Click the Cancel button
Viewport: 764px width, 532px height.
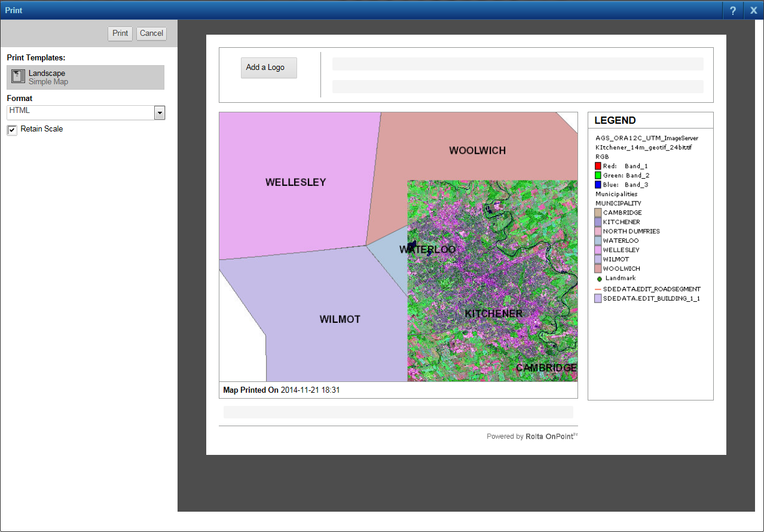tap(151, 33)
